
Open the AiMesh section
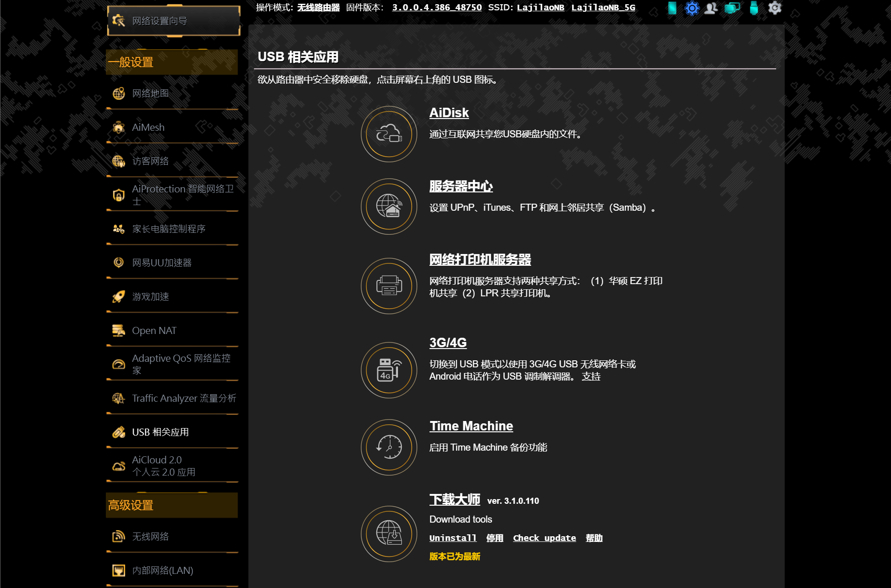(147, 127)
